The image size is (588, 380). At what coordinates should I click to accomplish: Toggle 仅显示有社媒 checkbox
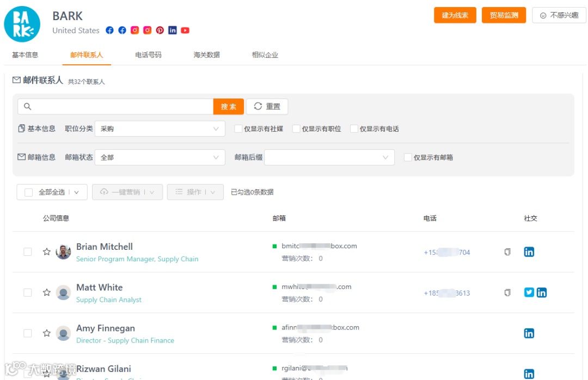(238, 128)
